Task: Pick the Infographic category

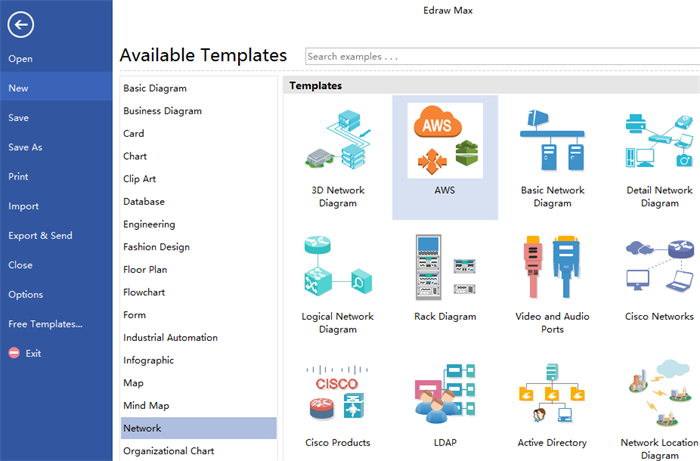Action: point(148,360)
